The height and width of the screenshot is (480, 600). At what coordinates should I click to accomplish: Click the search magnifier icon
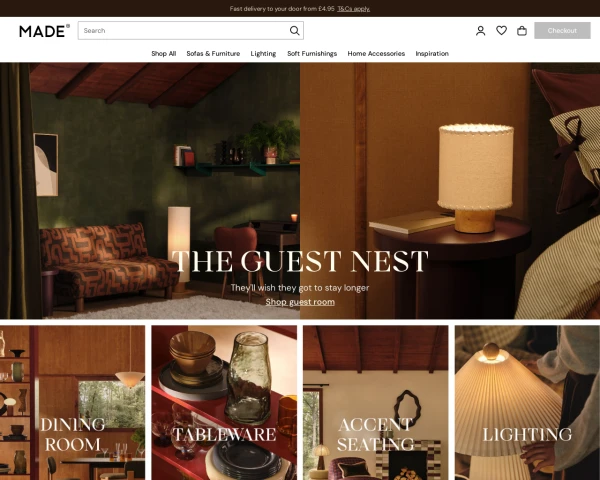click(x=294, y=31)
